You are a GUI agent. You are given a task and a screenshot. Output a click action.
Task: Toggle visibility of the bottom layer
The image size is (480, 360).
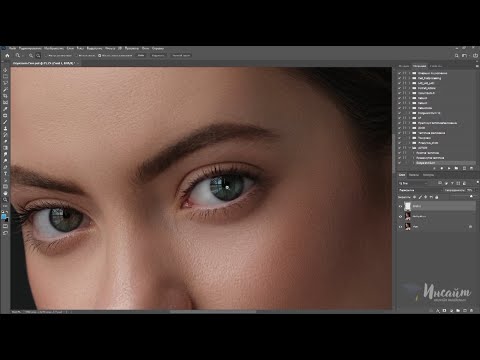pyautogui.click(x=401, y=227)
